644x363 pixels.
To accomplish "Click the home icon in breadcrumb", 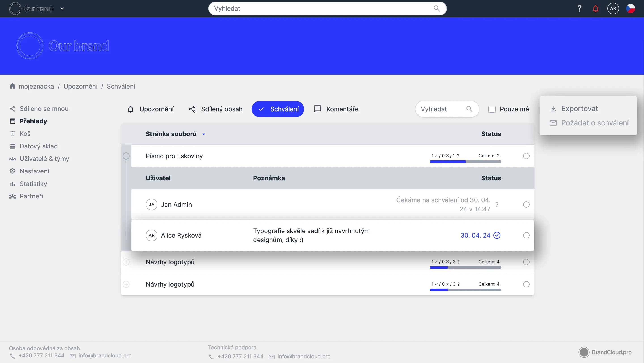I will pyautogui.click(x=13, y=86).
